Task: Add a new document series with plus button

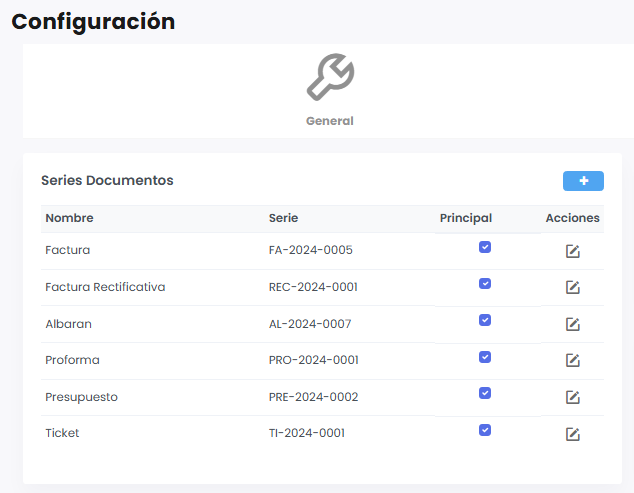Action: pos(583,181)
